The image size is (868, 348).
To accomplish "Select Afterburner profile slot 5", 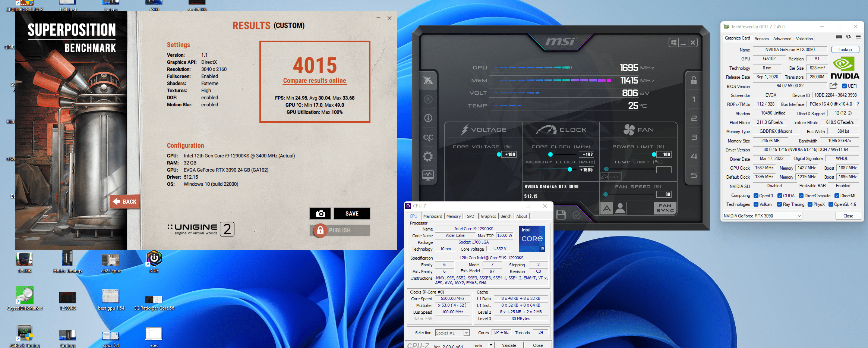I will tap(694, 175).
